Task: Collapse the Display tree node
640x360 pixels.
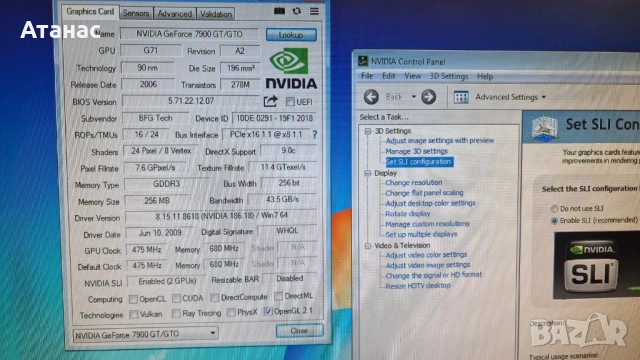Action: pyautogui.click(x=368, y=173)
